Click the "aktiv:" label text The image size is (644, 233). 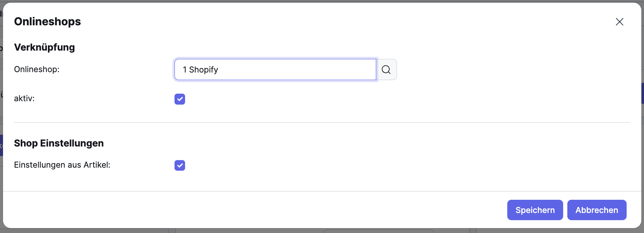24,99
